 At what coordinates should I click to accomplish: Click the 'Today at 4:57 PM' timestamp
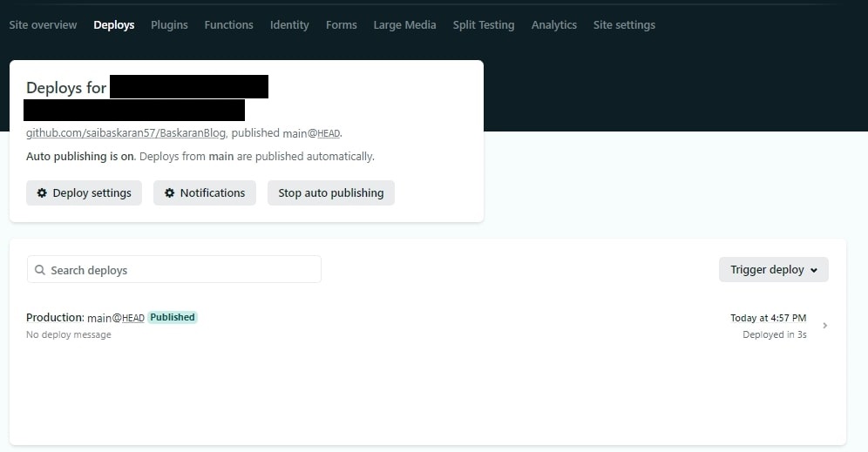click(x=769, y=318)
